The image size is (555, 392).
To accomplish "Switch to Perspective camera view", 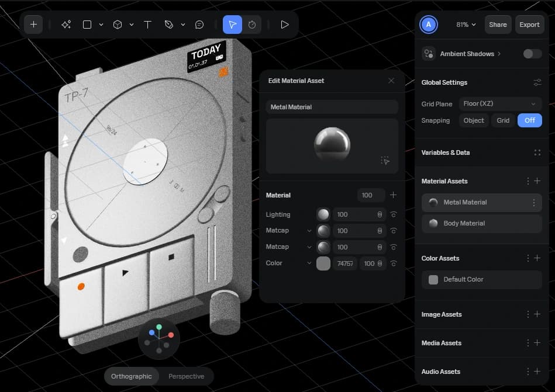I will click(x=186, y=376).
